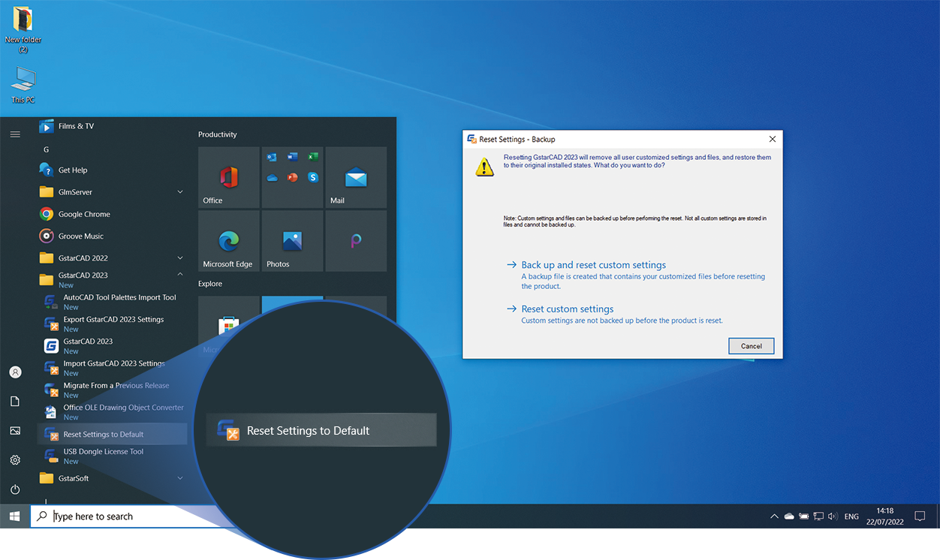This screenshot has height=560, width=940.
Task: Open the network icon in the system tray
Action: [x=818, y=516]
